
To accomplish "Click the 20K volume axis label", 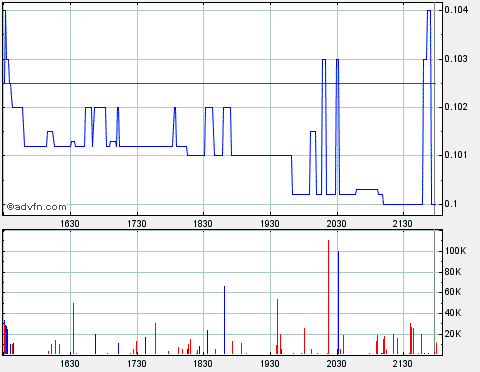I will coord(453,334).
